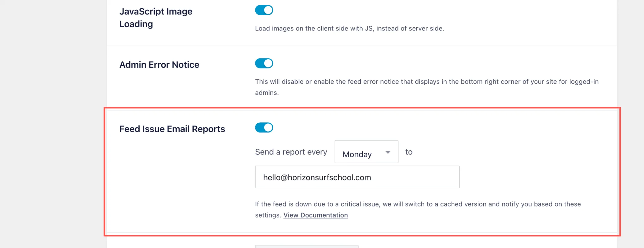Click 'Load images on the client side' description
644x248 pixels.
coord(349,28)
